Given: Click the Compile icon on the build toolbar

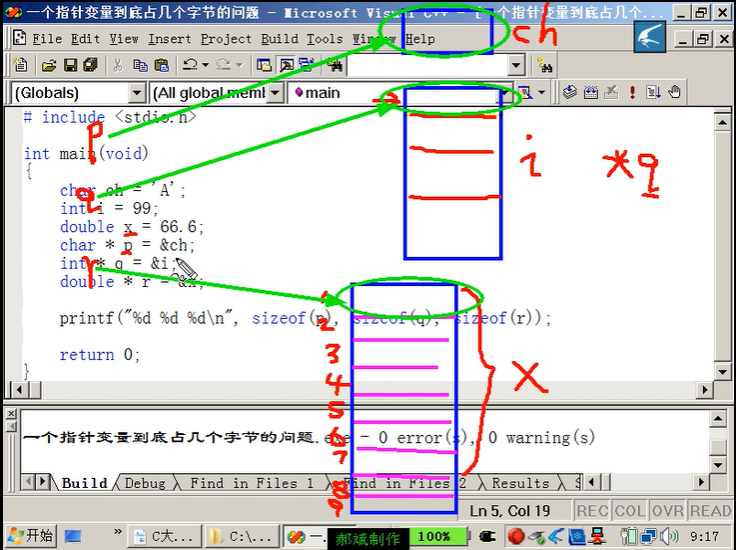Looking at the screenshot, I should (569, 92).
